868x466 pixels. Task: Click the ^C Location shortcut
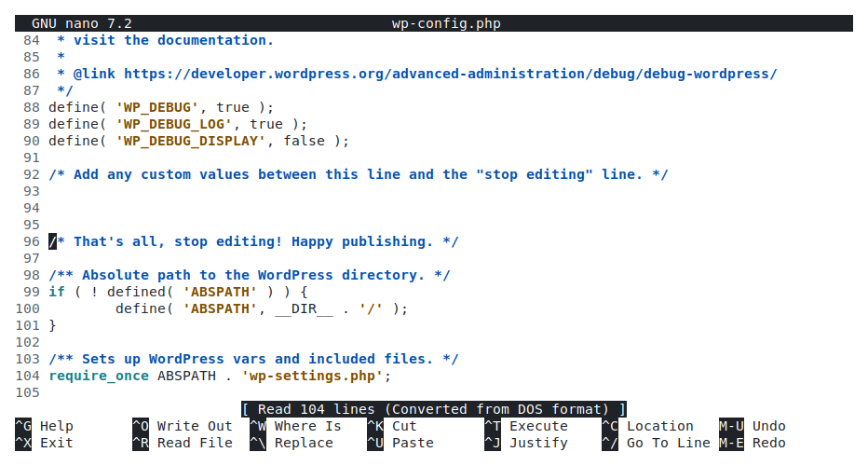(x=647, y=426)
